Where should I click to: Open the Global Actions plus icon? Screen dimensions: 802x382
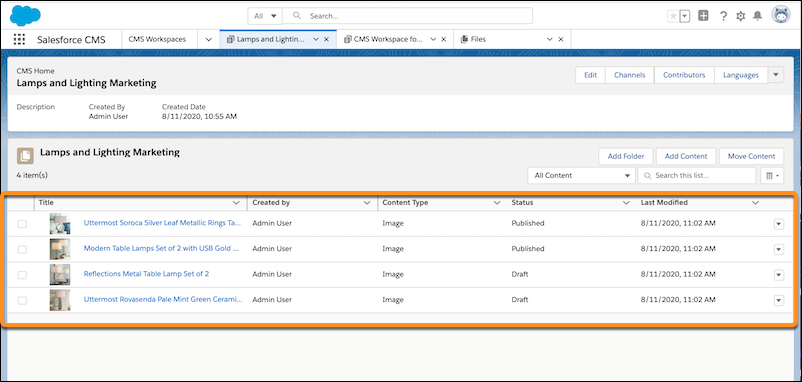[x=703, y=16]
